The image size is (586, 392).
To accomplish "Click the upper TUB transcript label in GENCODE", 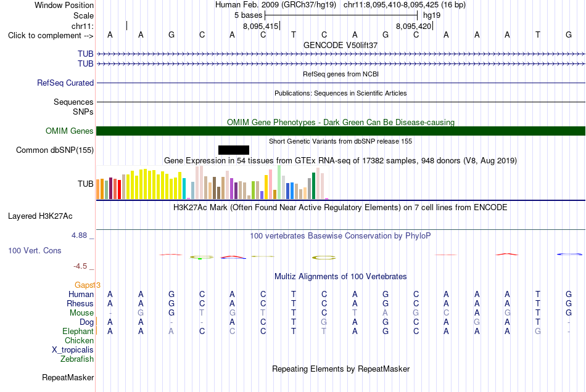I will coord(86,54).
